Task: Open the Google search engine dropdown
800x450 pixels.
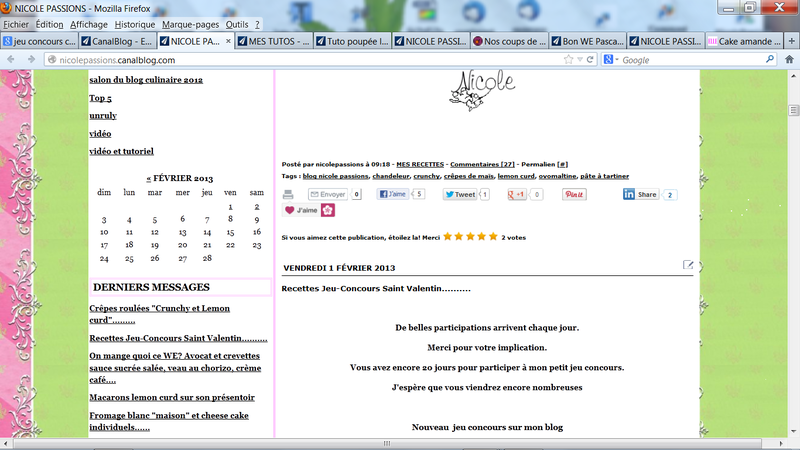Action: point(611,60)
